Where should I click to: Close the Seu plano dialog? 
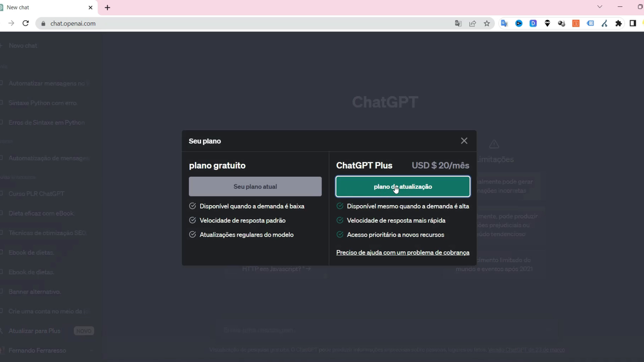[x=464, y=141]
